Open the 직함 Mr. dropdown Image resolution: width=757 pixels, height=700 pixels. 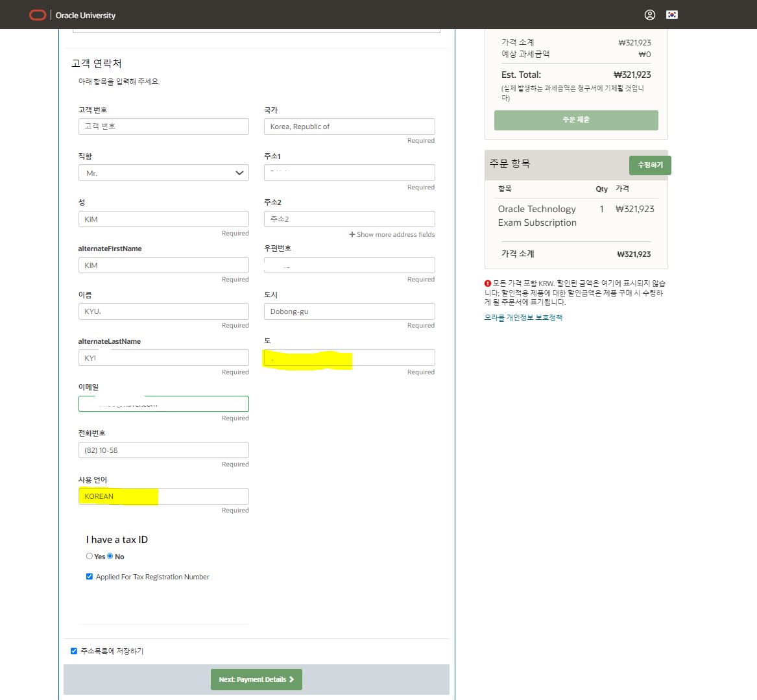[163, 173]
